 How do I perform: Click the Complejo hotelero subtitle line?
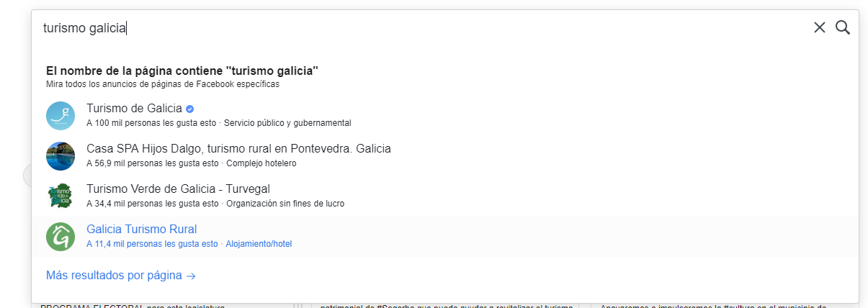click(191, 163)
